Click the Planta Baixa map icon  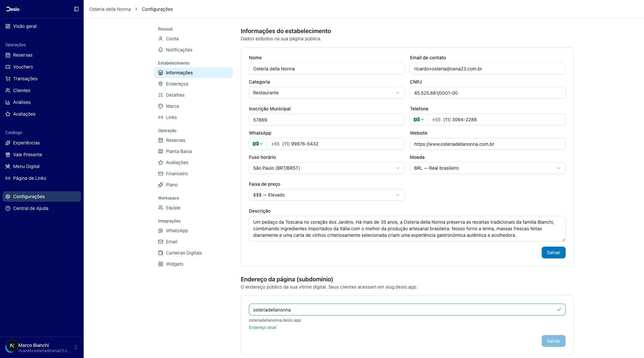coord(161,151)
